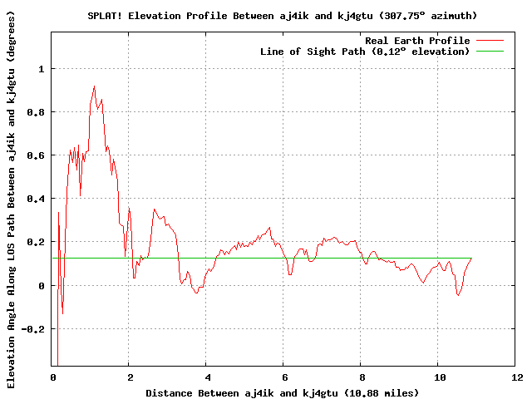This screenshot has width=532, height=399.
Task: Click the y-axis tick value 0.4
Action: coord(36,199)
